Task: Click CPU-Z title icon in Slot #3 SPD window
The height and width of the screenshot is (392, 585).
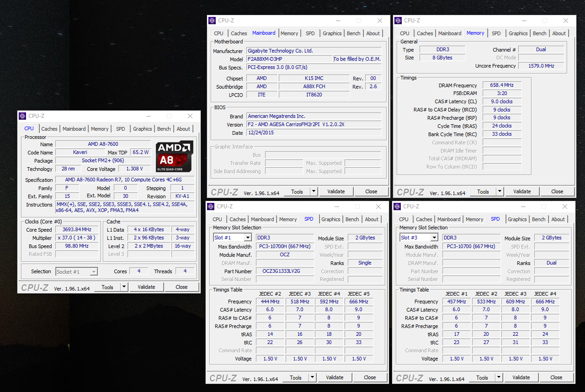Action: pyautogui.click(x=397, y=207)
